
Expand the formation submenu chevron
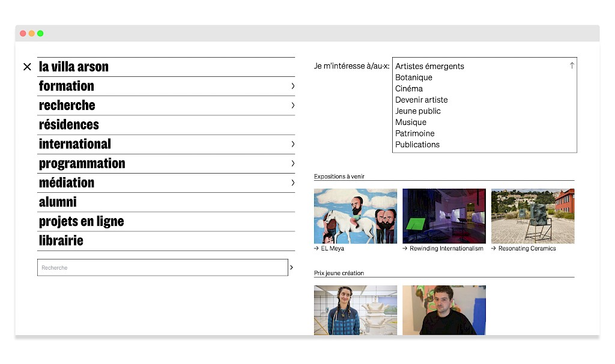[x=292, y=86]
